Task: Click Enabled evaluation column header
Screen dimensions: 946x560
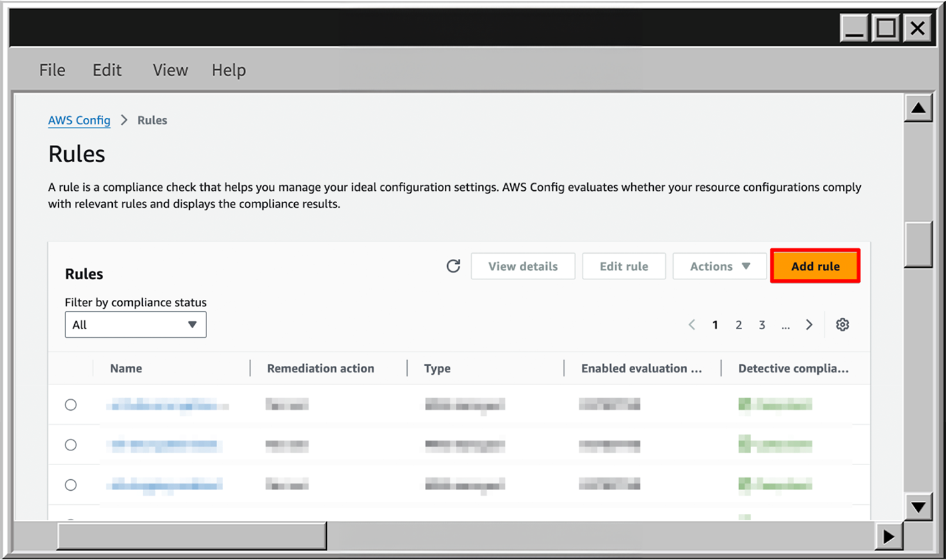Action: point(641,368)
